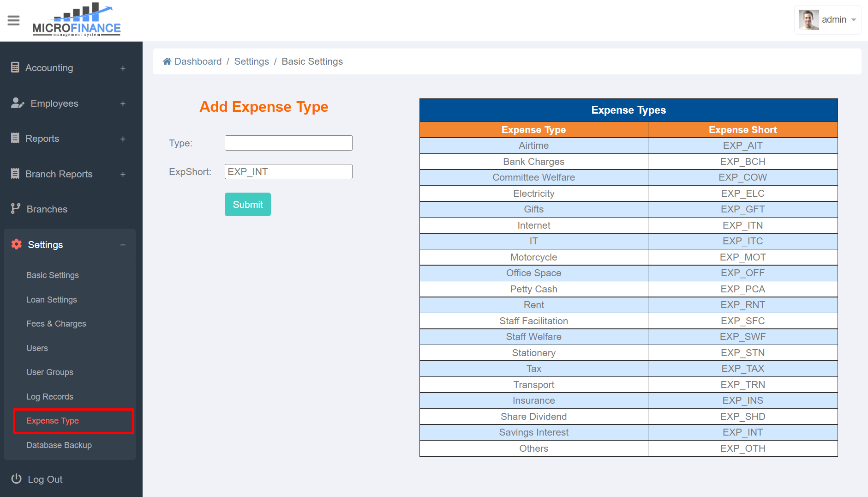Focus the Type input field
This screenshot has height=497, width=868.
[288, 143]
